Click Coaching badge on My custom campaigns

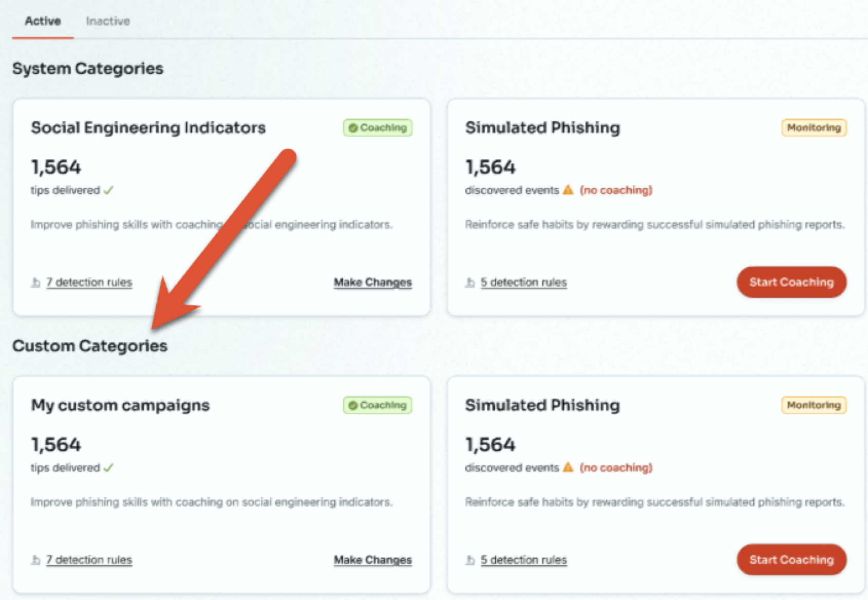point(378,405)
